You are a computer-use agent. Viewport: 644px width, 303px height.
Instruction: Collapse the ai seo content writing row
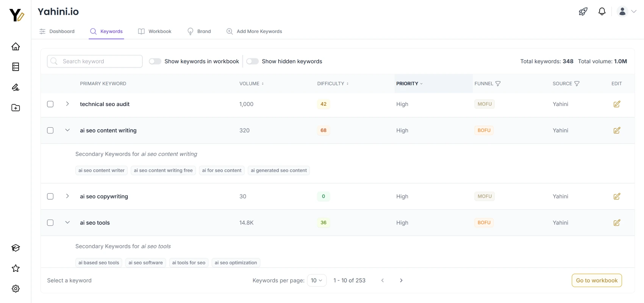(x=67, y=130)
